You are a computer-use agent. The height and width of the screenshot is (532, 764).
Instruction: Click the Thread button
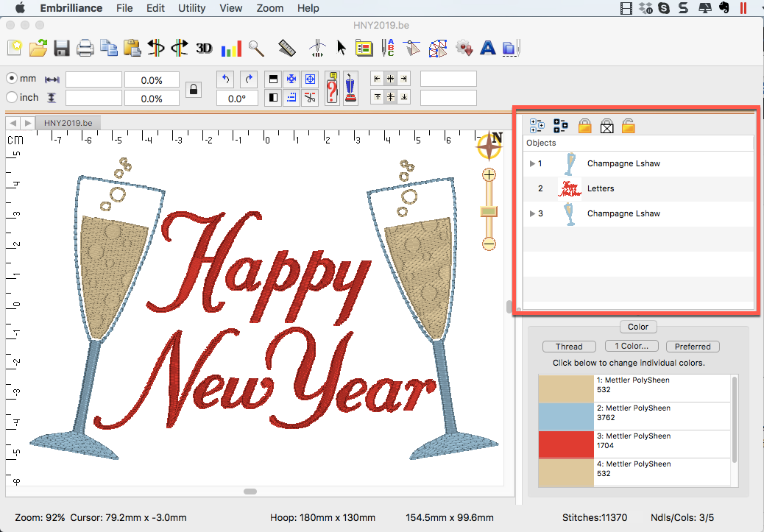(569, 347)
